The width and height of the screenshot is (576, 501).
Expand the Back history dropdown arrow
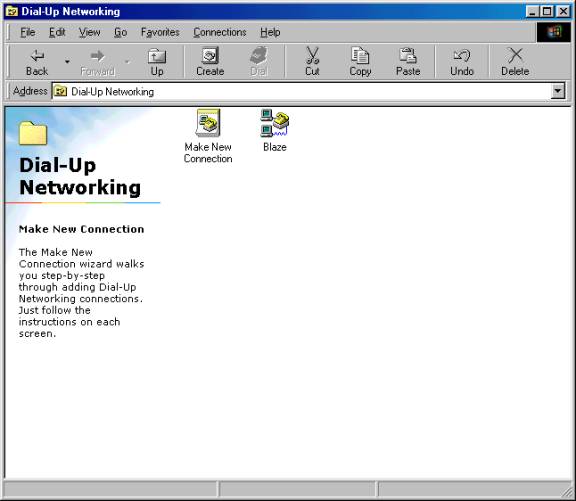[67, 61]
